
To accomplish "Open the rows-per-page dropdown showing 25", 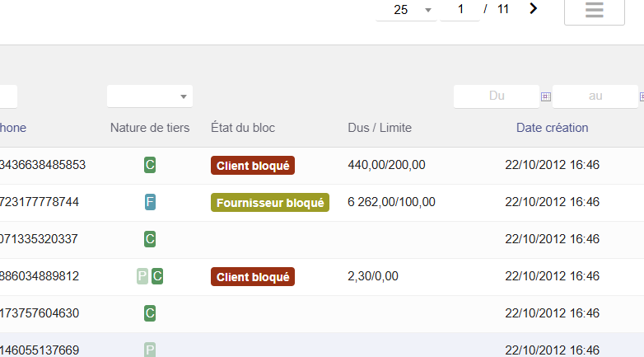I will pyautogui.click(x=405, y=10).
